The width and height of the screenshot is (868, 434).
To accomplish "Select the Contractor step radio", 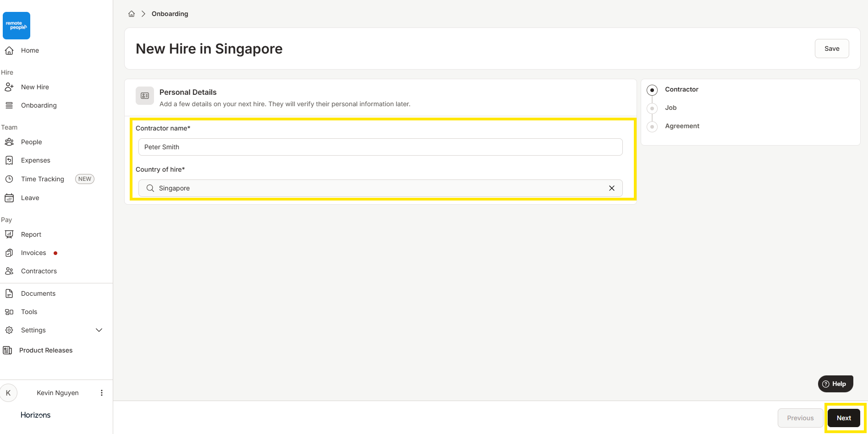I will pos(652,90).
